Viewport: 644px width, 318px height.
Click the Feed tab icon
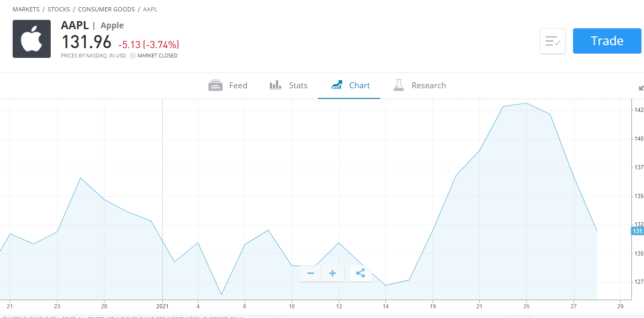pos(216,85)
